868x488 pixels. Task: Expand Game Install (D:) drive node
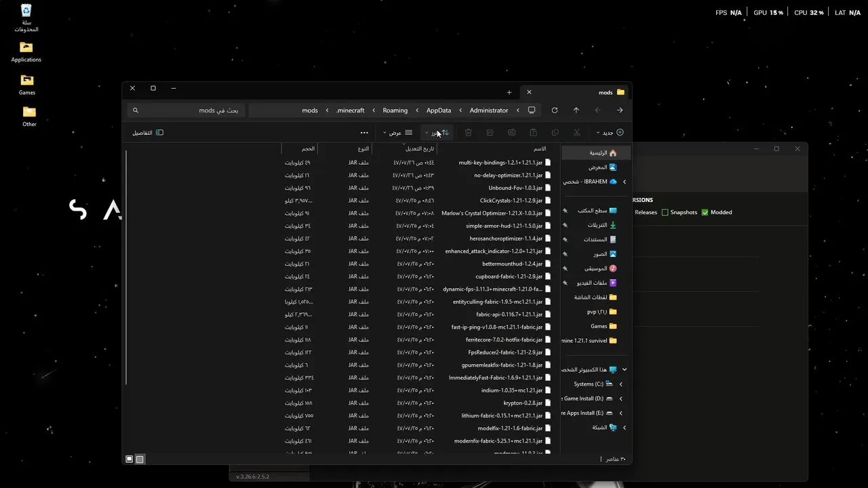(620, 399)
